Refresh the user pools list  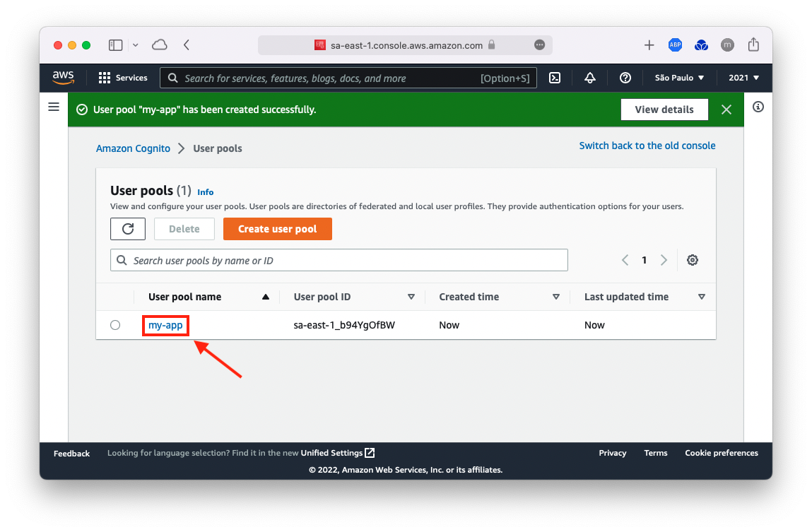[128, 229]
